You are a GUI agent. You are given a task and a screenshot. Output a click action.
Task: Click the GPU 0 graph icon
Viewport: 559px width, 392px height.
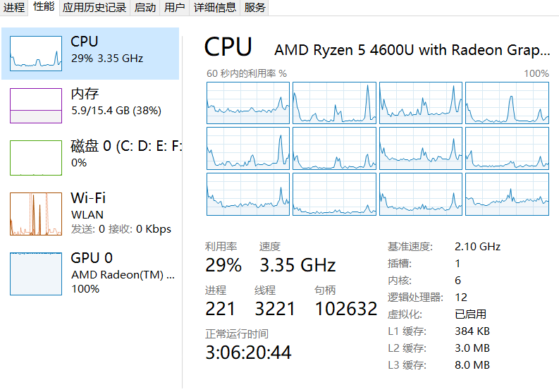(x=35, y=274)
